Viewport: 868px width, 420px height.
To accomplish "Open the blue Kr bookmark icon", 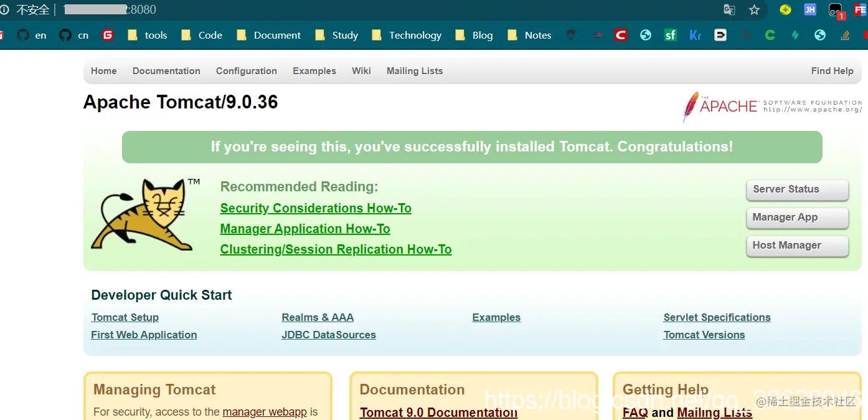I will (x=696, y=36).
